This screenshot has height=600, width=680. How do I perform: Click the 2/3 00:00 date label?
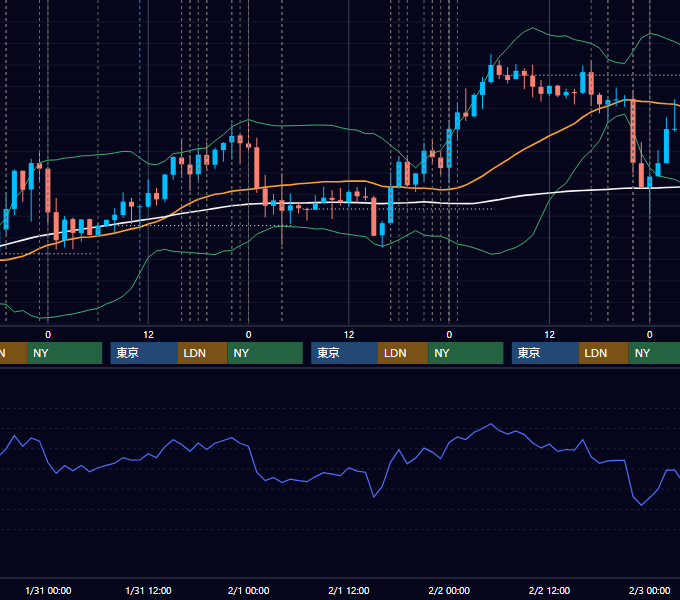pyautogui.click(x=649, y=590)
